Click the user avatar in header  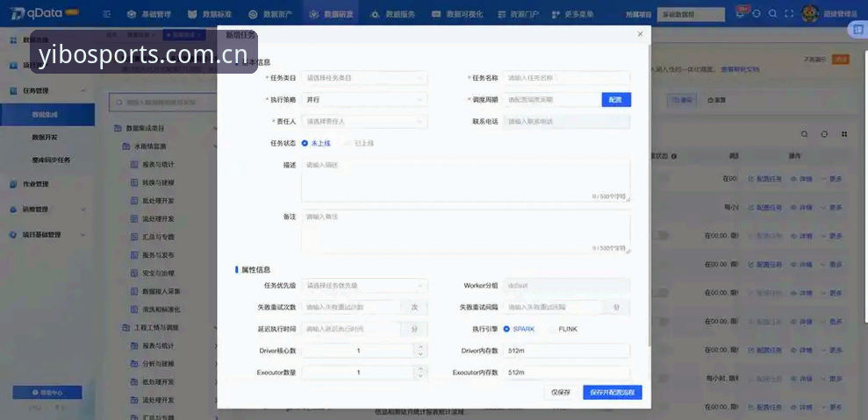click(810, 14)
